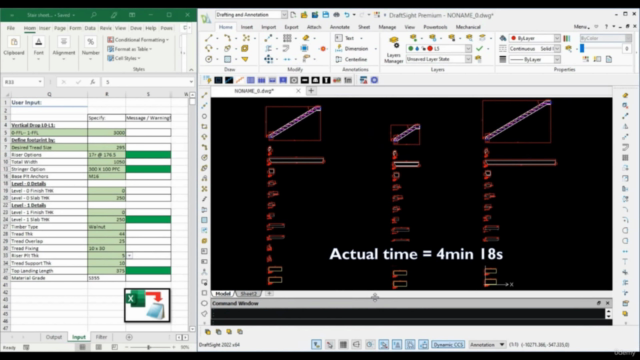Toggle ETrack in the status bar
Screen dimensions: 640x360
[397, 345]
